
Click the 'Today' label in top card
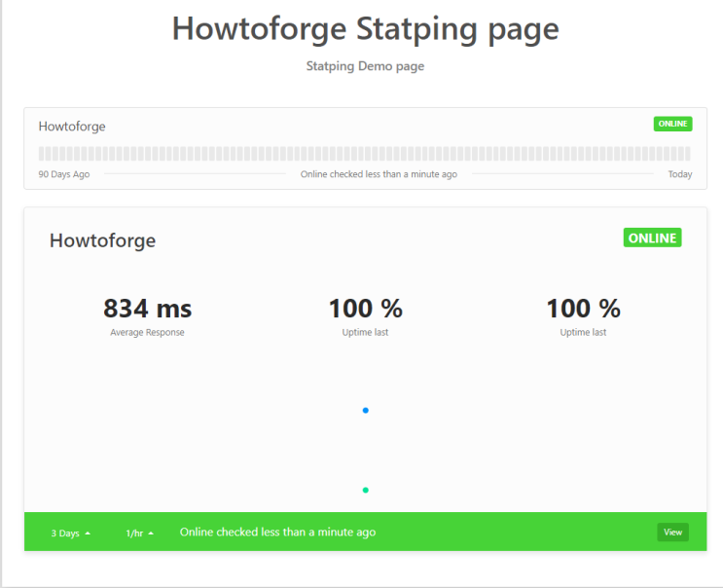pos(680,174)
